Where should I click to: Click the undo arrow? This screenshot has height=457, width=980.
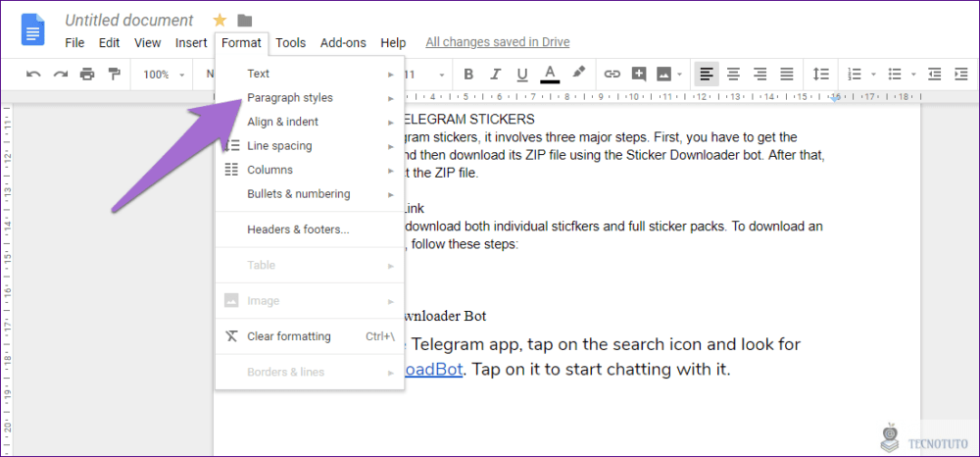pos(33,75)
